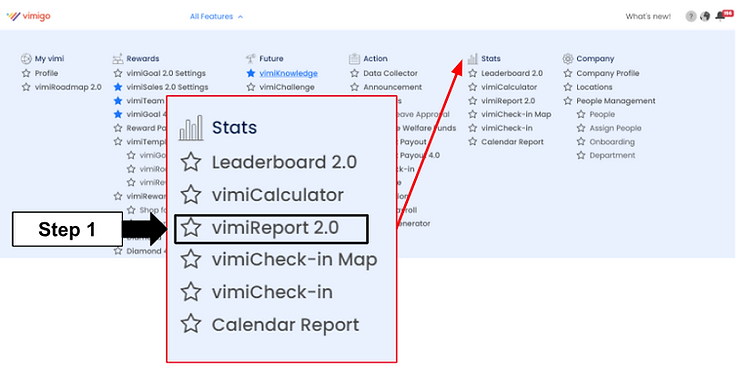The height and width of the screenshot is (379, 740).
Task: Click the Action clipboard icon
Action: pos(354,59)
